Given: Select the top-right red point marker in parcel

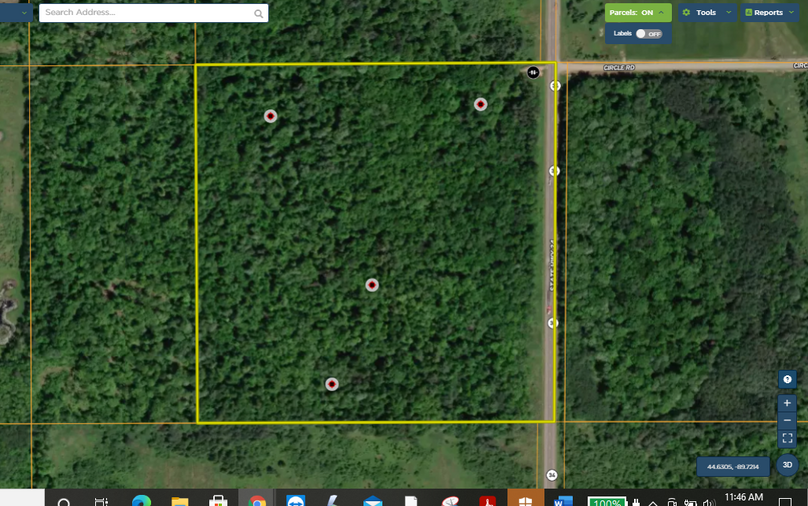Looking at the screenshot, I should coord(480,104).
